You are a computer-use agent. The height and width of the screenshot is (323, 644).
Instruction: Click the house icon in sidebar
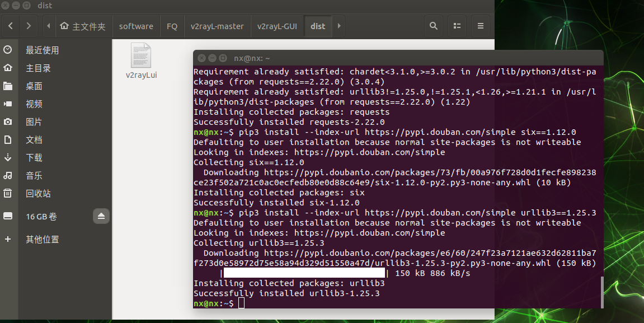click(x=7, y=68)
